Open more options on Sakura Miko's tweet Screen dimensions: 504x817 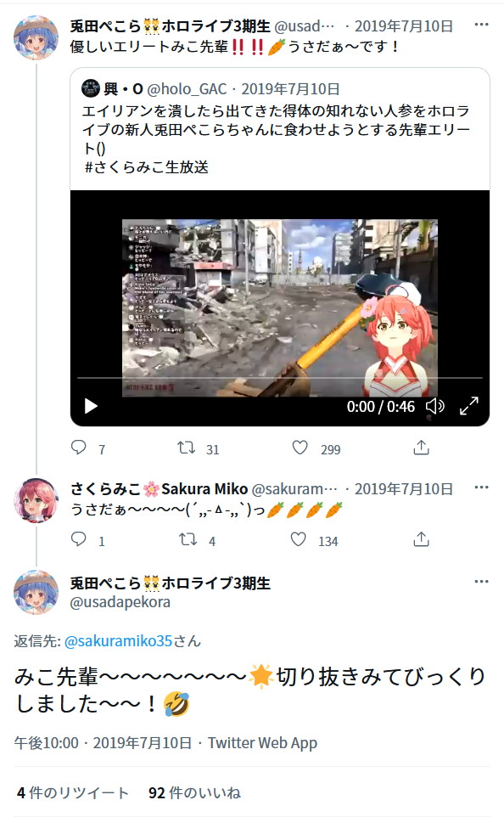(482, 487)
